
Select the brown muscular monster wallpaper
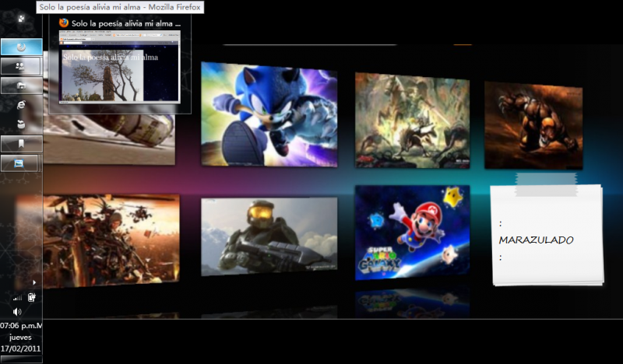point(533,125)
